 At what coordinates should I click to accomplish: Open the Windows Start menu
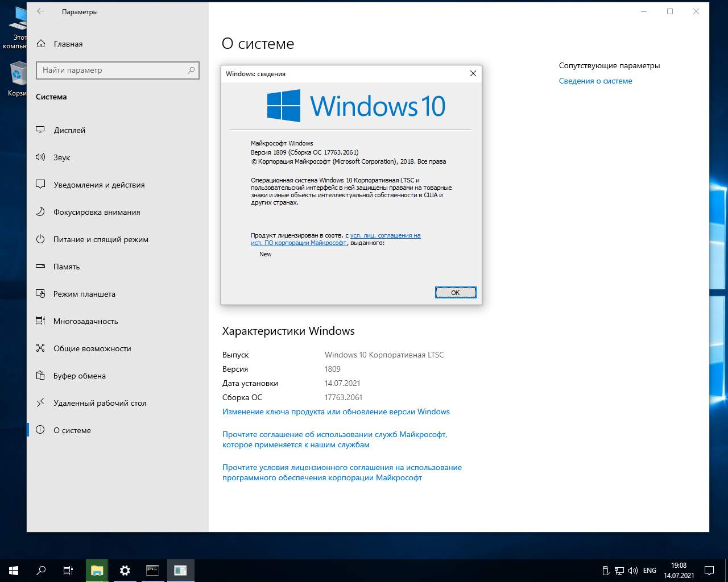coord(14,570)
